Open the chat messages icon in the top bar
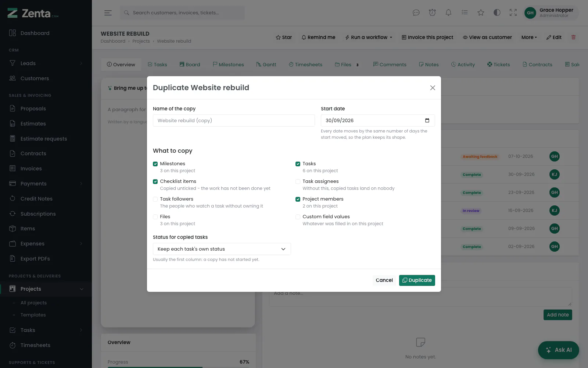The width and height of the screenshot is (588, 368). 416,13
